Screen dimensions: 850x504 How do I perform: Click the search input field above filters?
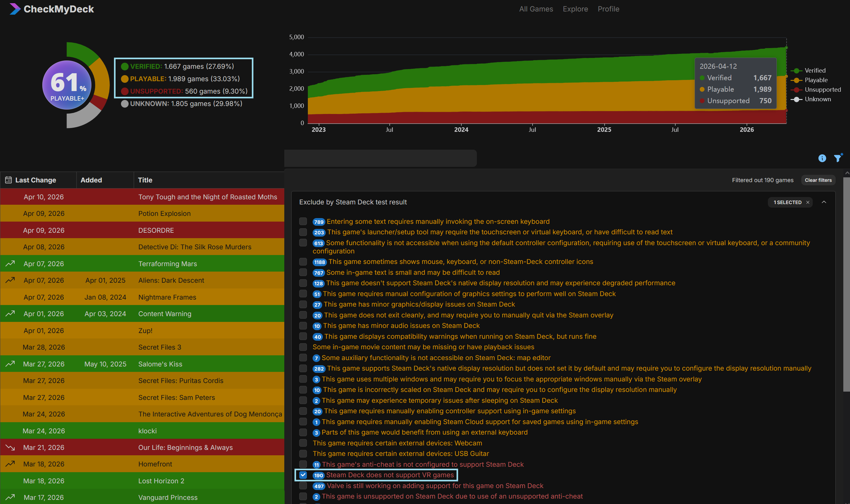point(380,158)
